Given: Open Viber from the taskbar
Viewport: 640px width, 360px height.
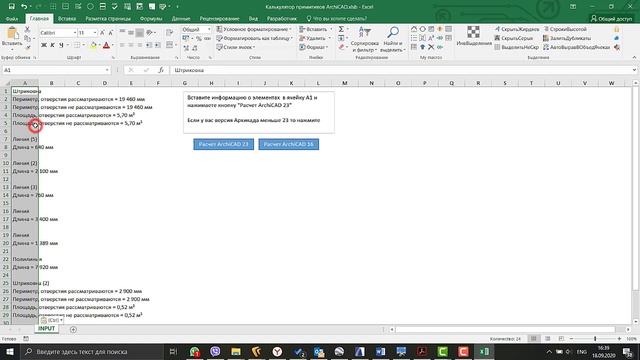Looking at the screenshot, I should (x=215, y=351).
